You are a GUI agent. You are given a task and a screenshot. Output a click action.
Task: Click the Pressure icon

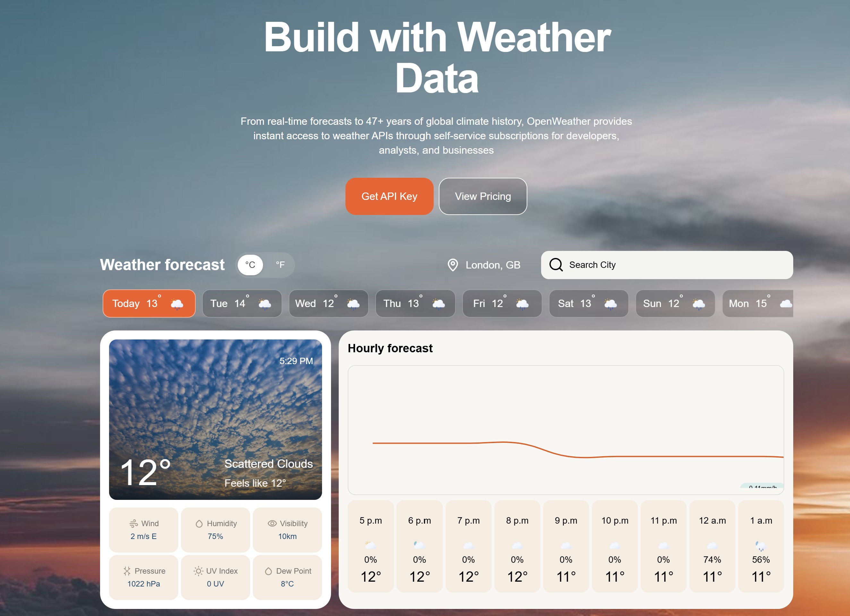[127, 571]
